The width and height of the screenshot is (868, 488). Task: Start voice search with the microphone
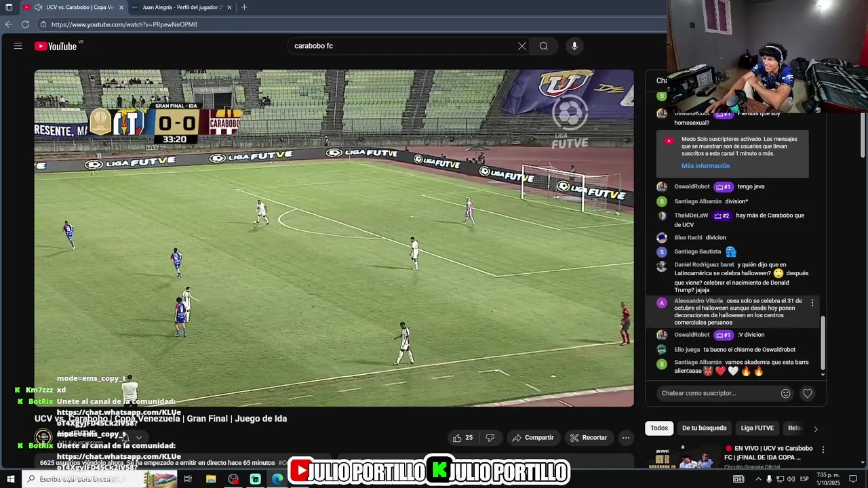pyautogui.click(x=574, y=46)
